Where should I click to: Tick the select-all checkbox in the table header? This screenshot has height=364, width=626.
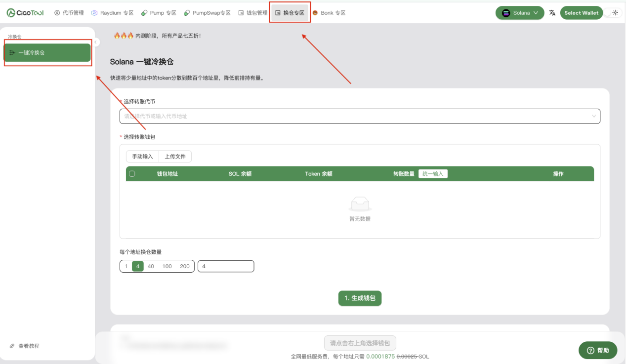[x=132, y=174]
